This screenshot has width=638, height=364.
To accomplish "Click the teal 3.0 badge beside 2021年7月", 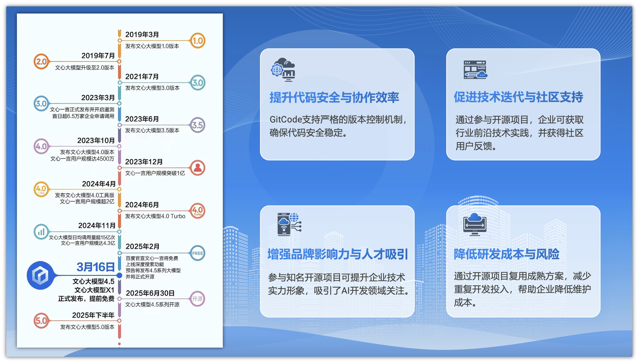I will click(x=197, y=83).
